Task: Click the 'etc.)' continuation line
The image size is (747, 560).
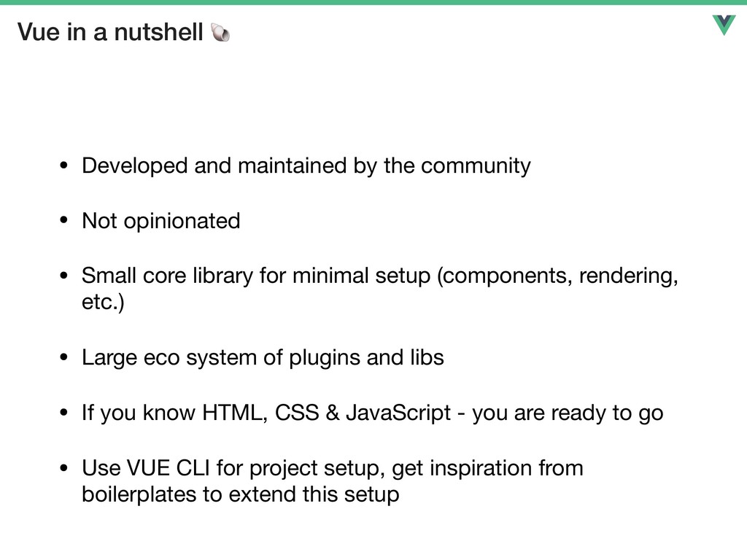Action: [x=103, y=302]
